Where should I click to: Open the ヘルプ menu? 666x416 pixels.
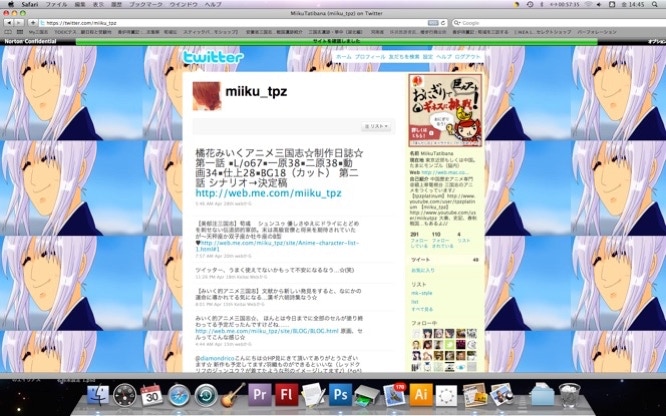click(x=213, y=4)
